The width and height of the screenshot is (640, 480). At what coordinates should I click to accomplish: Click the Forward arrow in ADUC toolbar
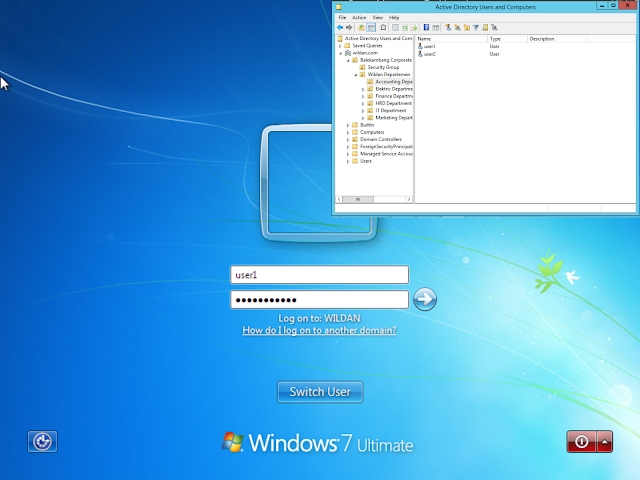[x=349, y=28]
